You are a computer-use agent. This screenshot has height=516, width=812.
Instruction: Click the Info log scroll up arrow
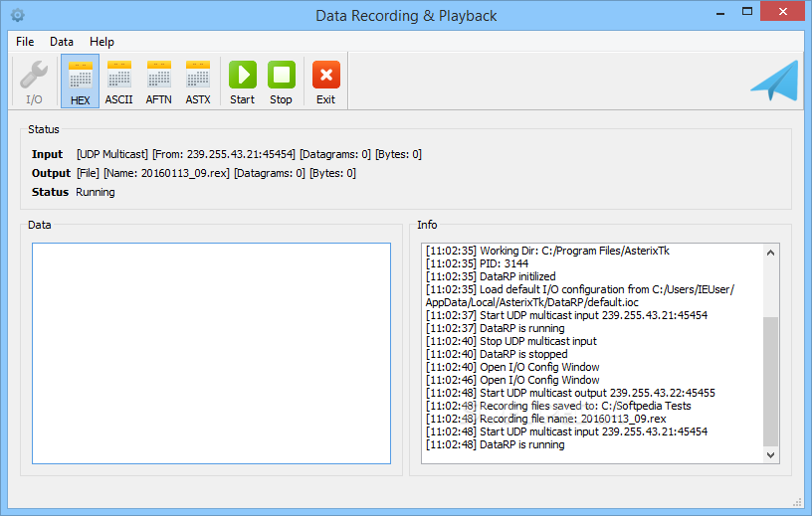tap(770, 253)
